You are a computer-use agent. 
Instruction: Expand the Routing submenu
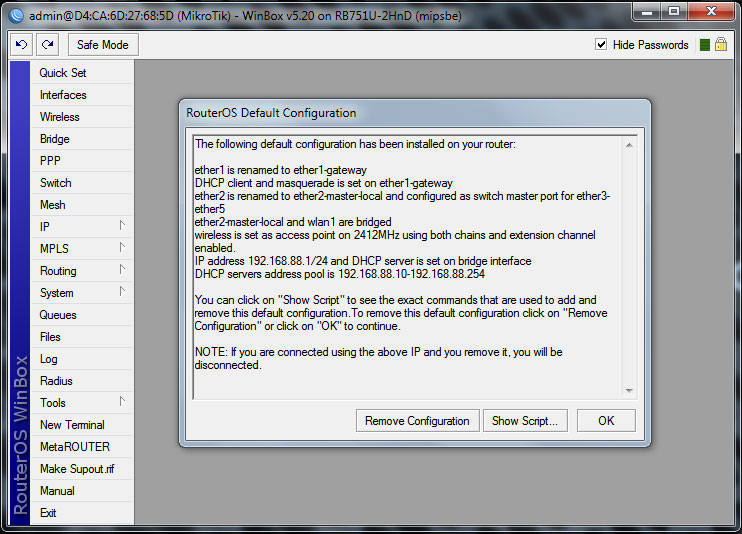point(82,271)
